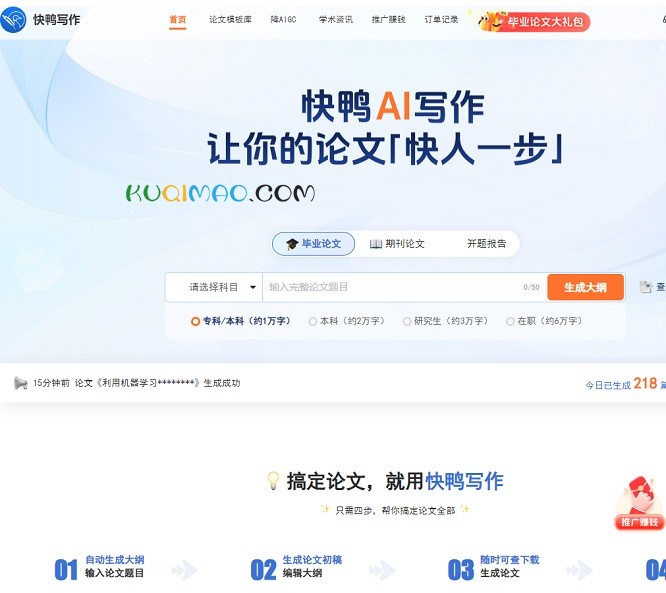Open 学术资讯 menu item
This screenshot has height=593, width=666.
coord(336,20)
